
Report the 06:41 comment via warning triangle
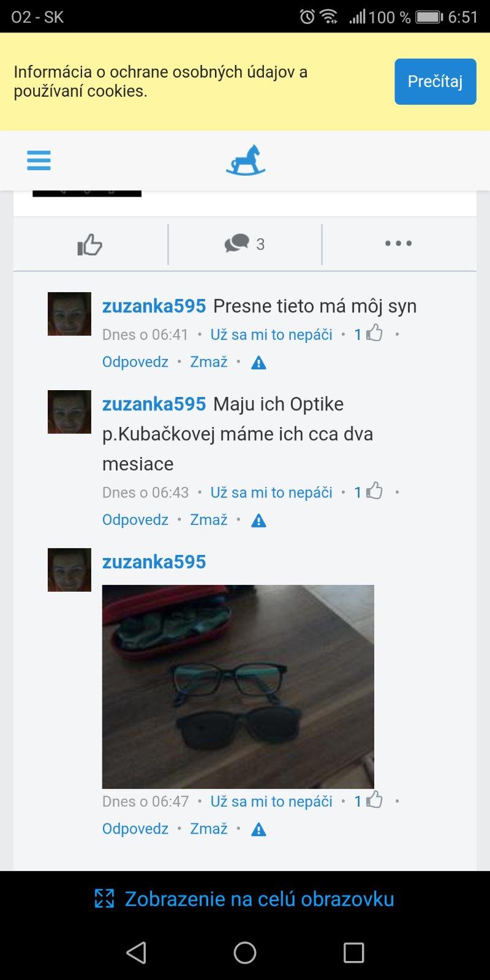(x=259, y=363)
